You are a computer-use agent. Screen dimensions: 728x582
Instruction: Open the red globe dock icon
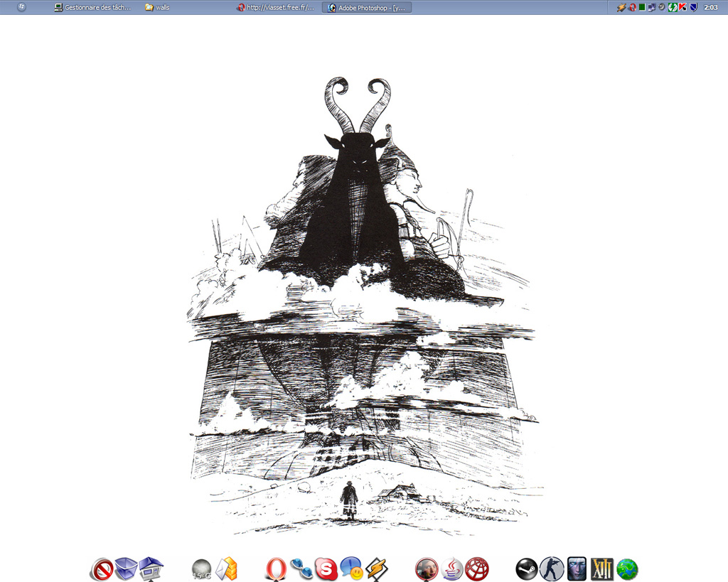[x=477, y=569]
